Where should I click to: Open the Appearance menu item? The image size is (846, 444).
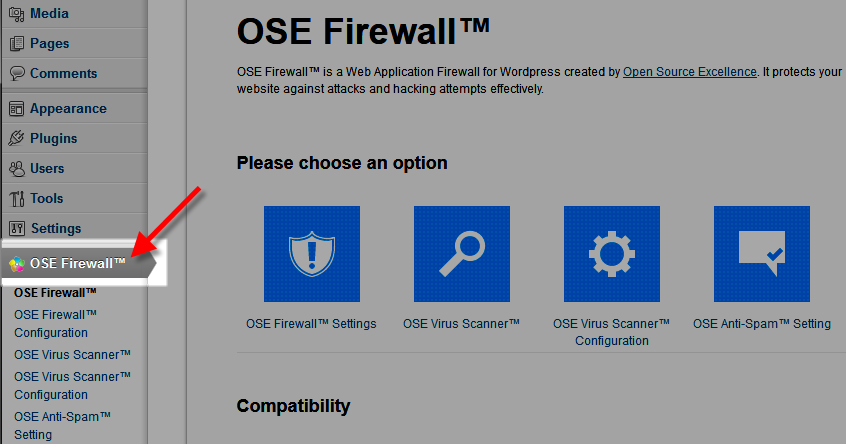[x=68, y=109]
